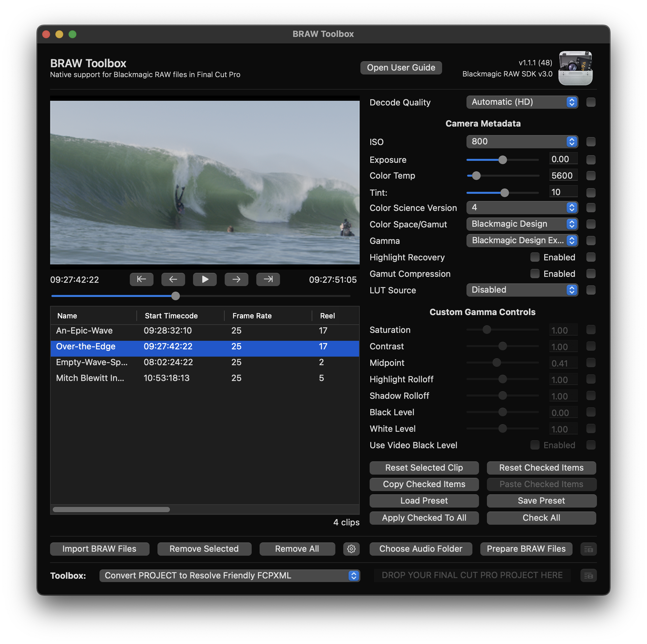
Task: Click the BRAW Toolbox camera app icon
Action: click(x=575, y=68)
